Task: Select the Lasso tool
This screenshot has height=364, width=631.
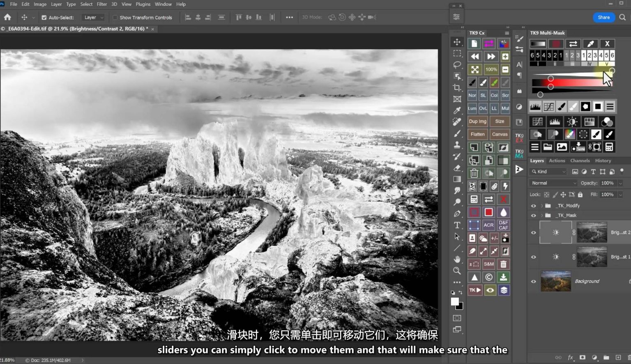Action: (457, 65)
